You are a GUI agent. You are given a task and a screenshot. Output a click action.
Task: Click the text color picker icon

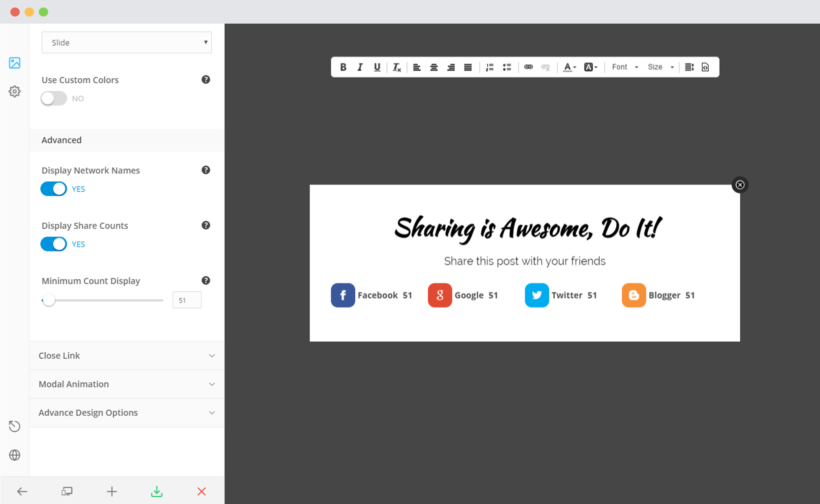point(568,66)
